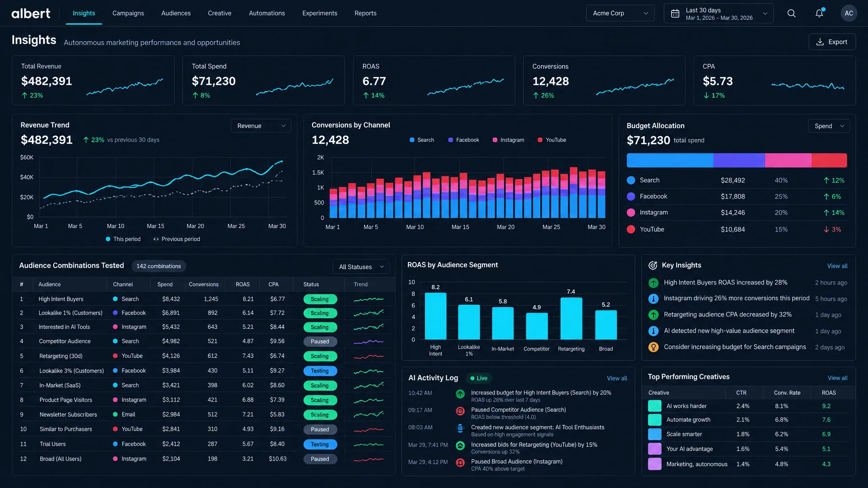868x488 pixels.
Task: Click lightbulb icon beside Search budget insight
Action: pos(653,347)
